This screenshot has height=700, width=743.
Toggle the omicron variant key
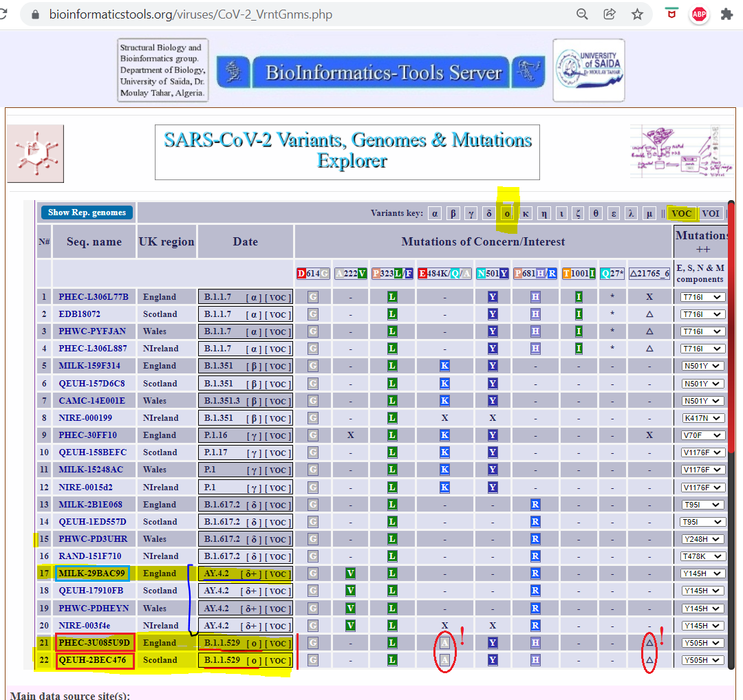[507, 213]
